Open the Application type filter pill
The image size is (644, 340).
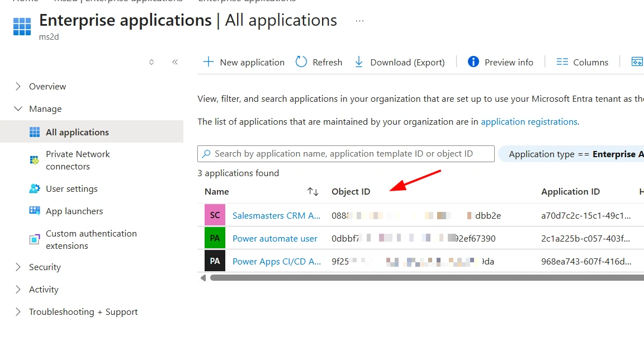coord(571,154)
